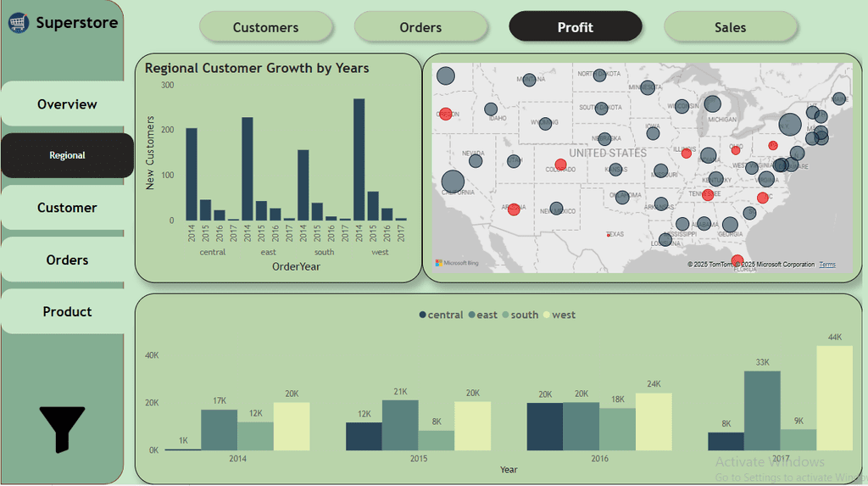868x486 pixels.
Task: Click the red Arizona bubble on map
Action: (x=514, y=209)
